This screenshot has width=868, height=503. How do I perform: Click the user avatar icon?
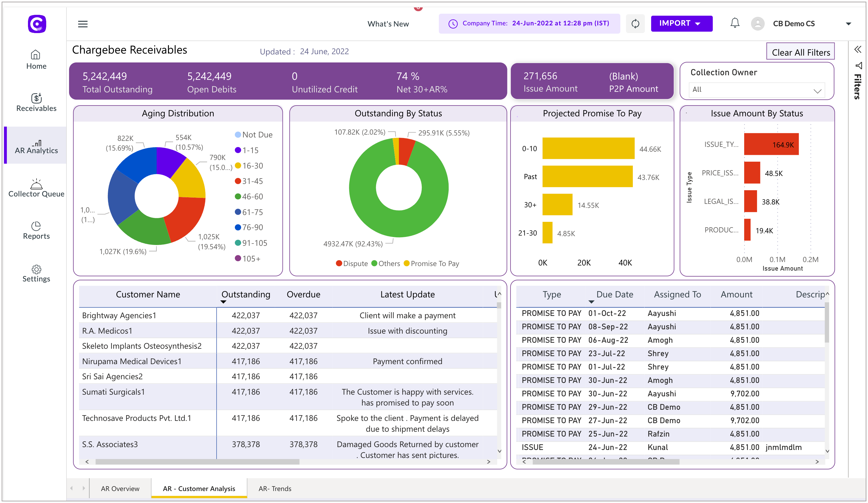click(758, 23)
